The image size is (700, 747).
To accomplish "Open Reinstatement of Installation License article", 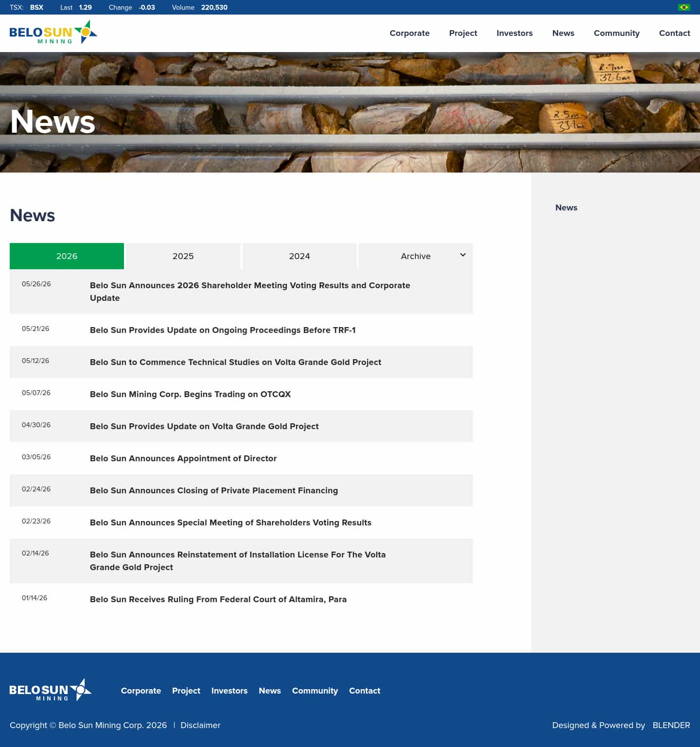I will 238,561.
